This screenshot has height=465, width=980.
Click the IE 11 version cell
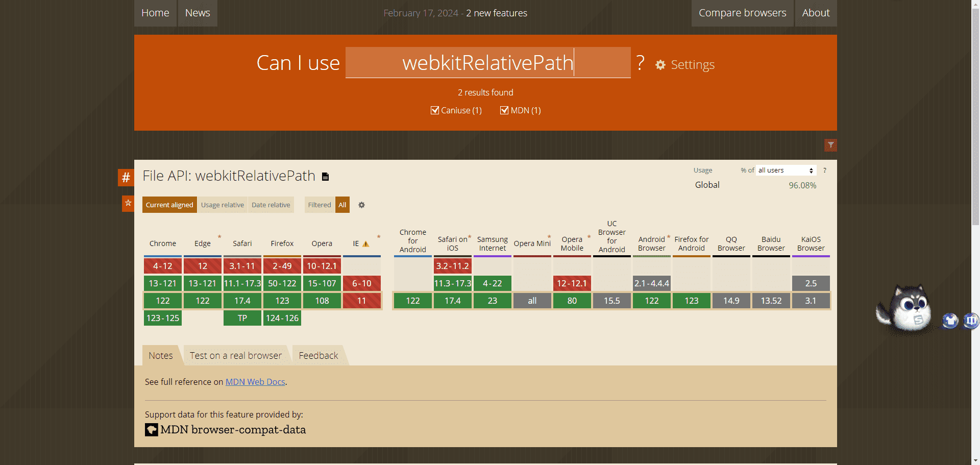(362, 301)
